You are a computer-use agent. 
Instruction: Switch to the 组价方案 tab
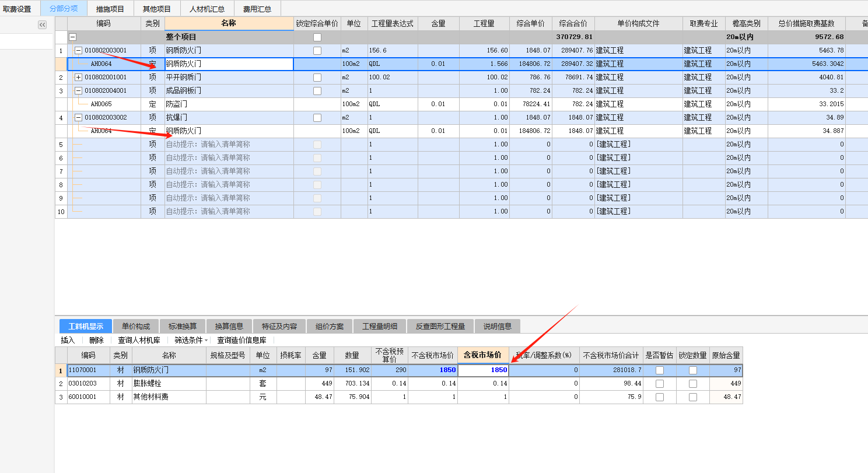[x=330, y=326]
